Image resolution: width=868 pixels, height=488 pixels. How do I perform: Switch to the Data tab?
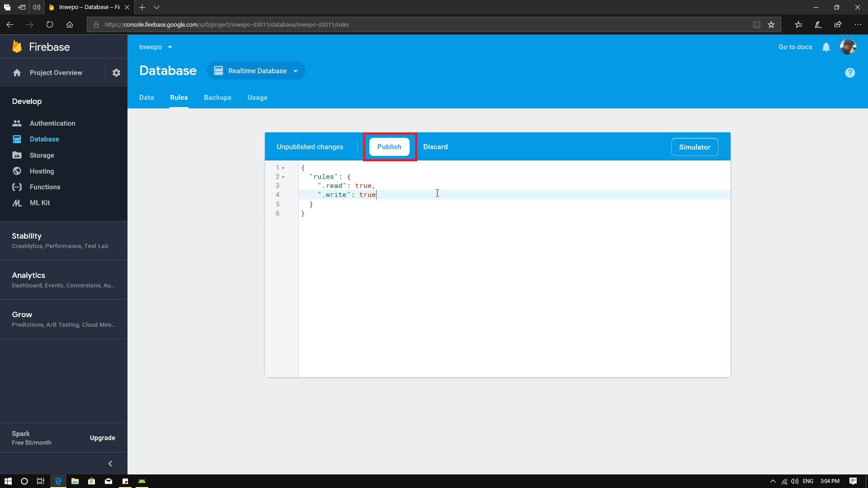click(146, 98)
